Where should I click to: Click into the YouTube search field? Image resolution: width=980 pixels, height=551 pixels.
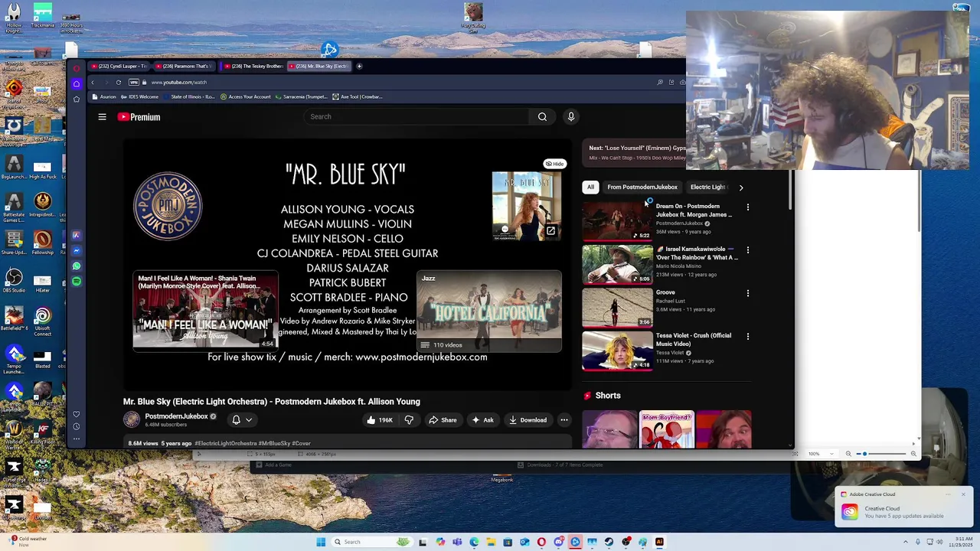coord(416,116)
